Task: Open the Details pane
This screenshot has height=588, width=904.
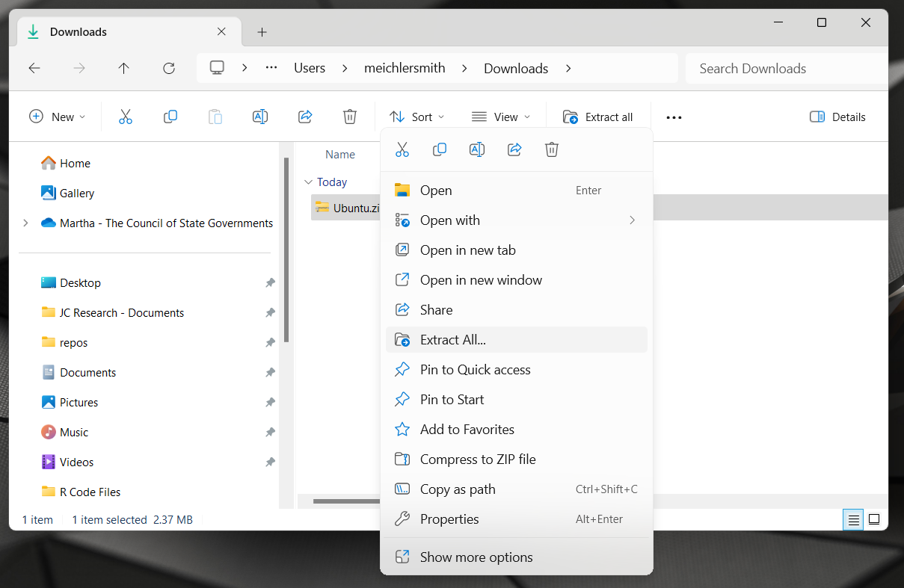Action: coord(837,117)
